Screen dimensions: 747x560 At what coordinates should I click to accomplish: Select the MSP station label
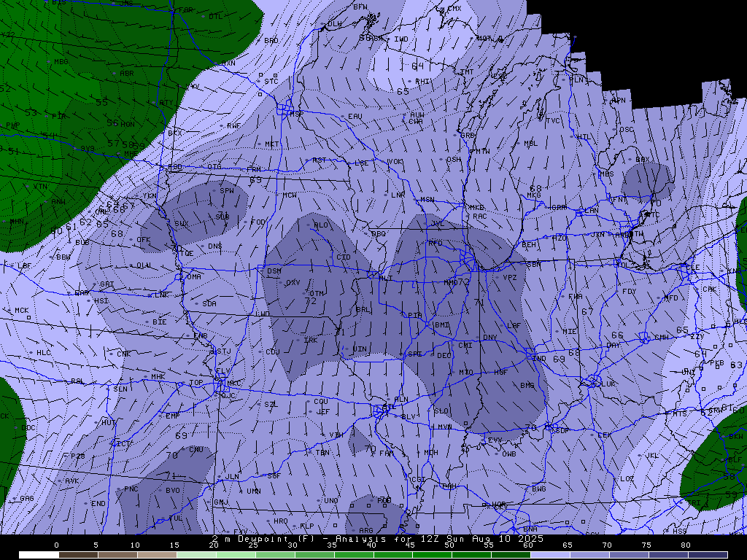pyautogui.click(x=296, y=114)
